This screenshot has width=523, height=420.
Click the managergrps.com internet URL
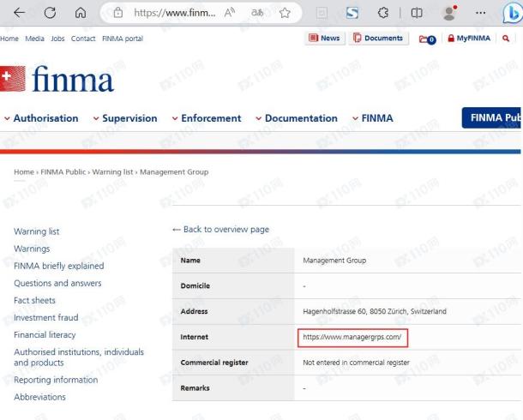[x=352, y=337]
